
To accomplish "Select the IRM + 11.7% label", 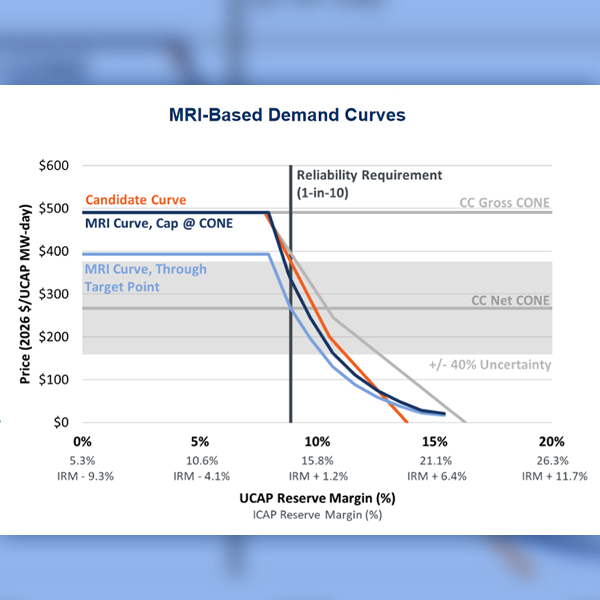I will tap(551, 476).
